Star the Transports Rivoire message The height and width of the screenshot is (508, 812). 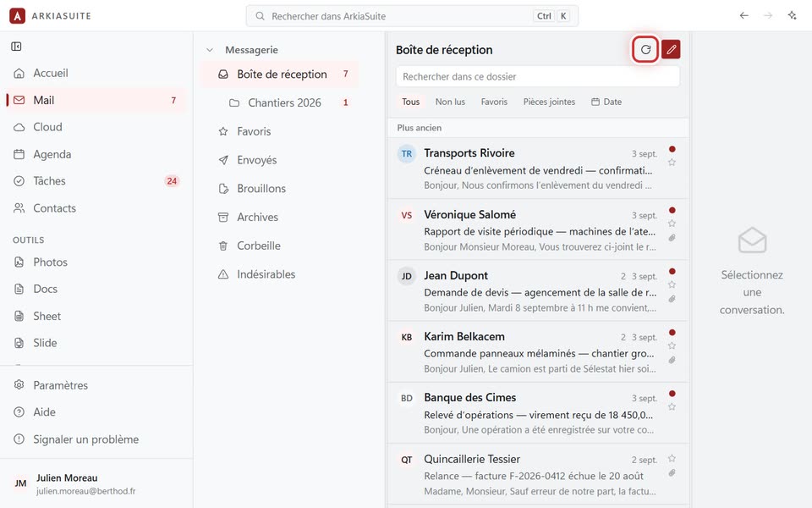tap(672, 163)
